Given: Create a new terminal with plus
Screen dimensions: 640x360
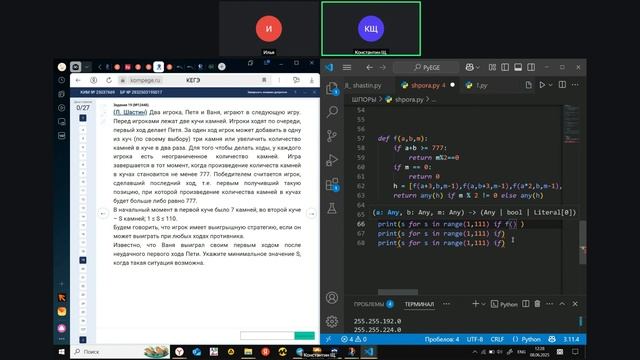Looking at the screenshot, I should click(476, 304).
